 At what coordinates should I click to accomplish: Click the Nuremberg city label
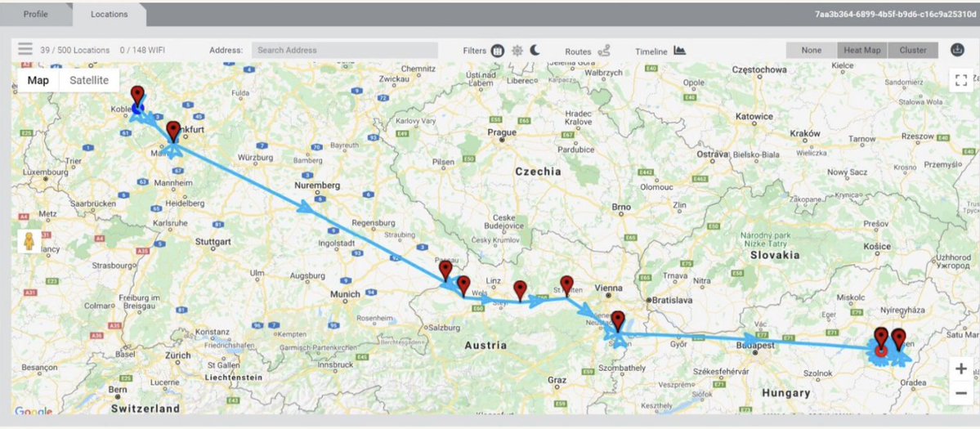tap(317, 185)
